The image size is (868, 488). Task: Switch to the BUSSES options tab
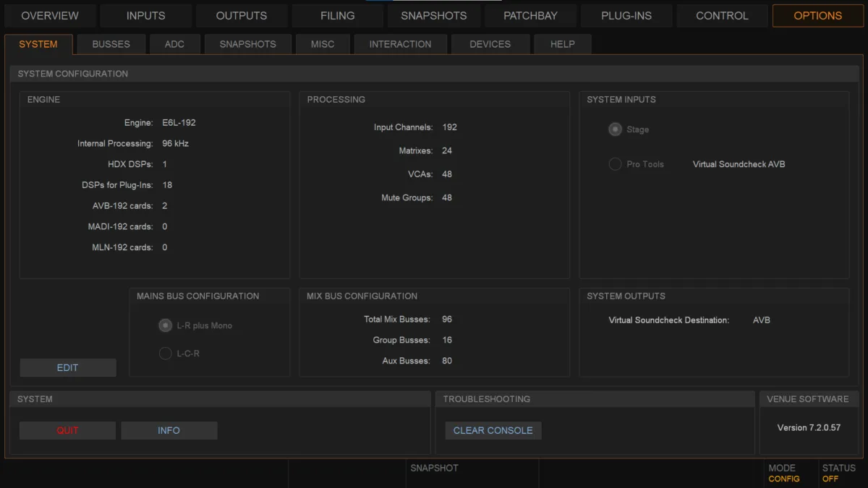[111, 44]
